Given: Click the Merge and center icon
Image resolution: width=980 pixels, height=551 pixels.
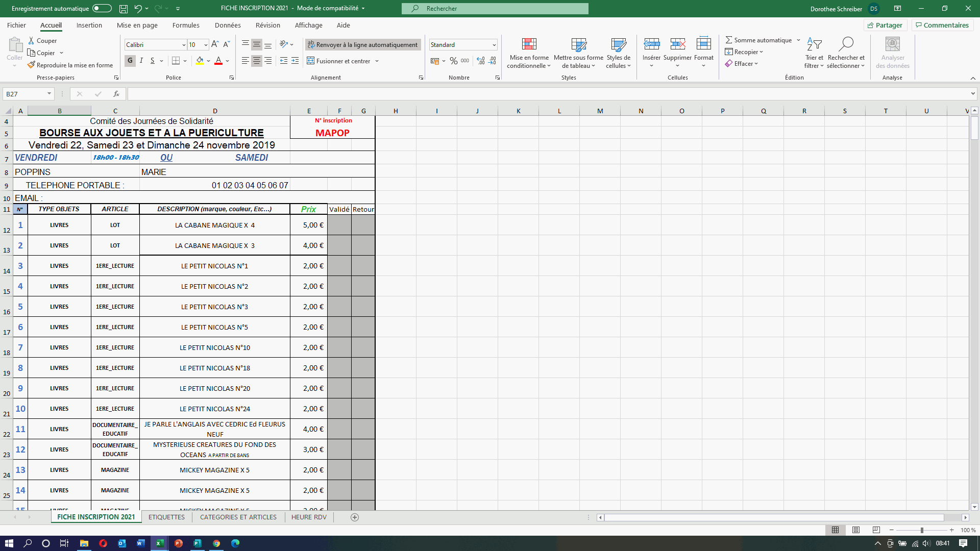Looking at the screenshot, I should (x=310, y=61).
